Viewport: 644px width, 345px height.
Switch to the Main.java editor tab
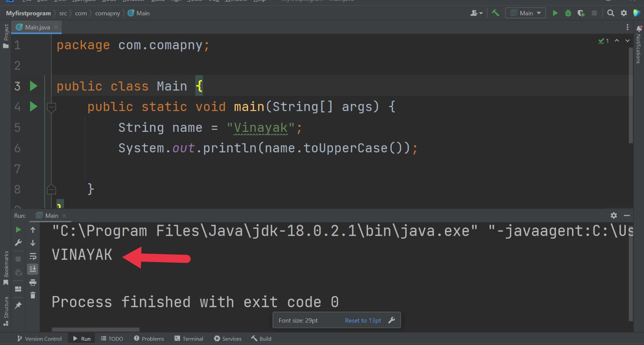click(37, 27)
